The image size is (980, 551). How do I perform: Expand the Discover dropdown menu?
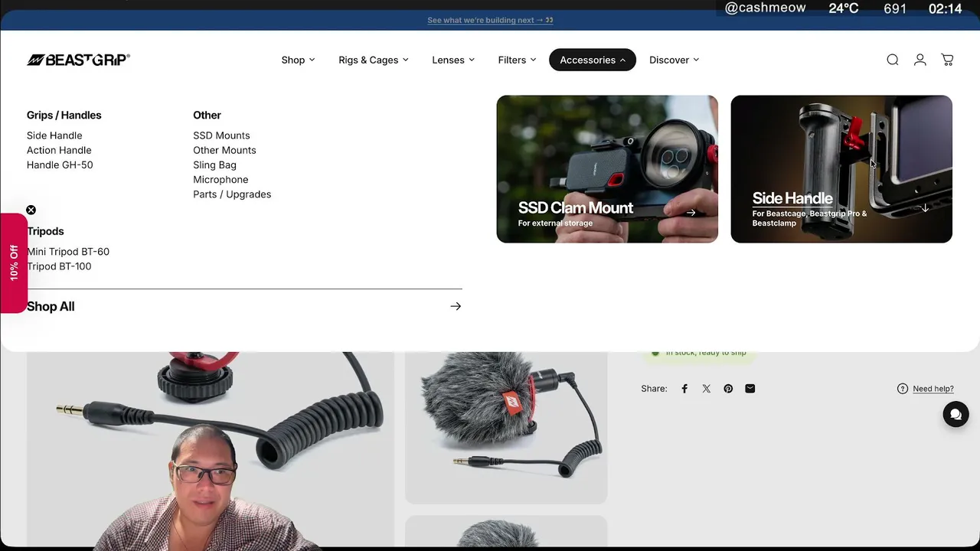[674, 60]
